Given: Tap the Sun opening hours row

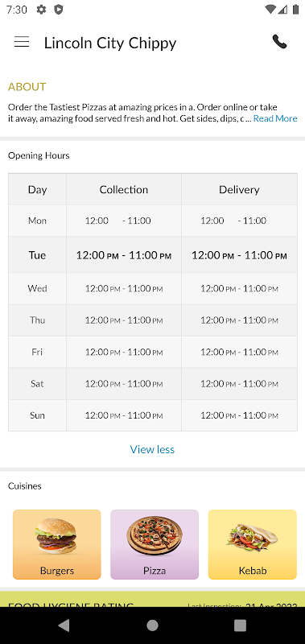Looking at the screenshot, I should click(153, 415).
